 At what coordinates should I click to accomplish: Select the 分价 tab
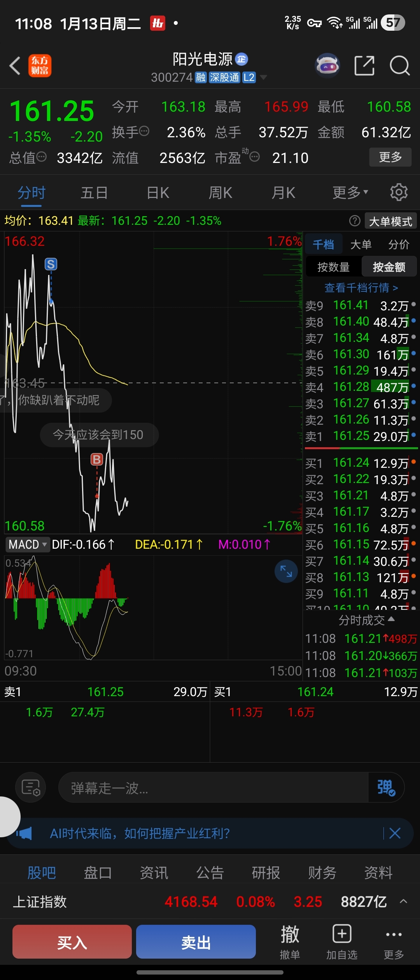tap(399, 244)
